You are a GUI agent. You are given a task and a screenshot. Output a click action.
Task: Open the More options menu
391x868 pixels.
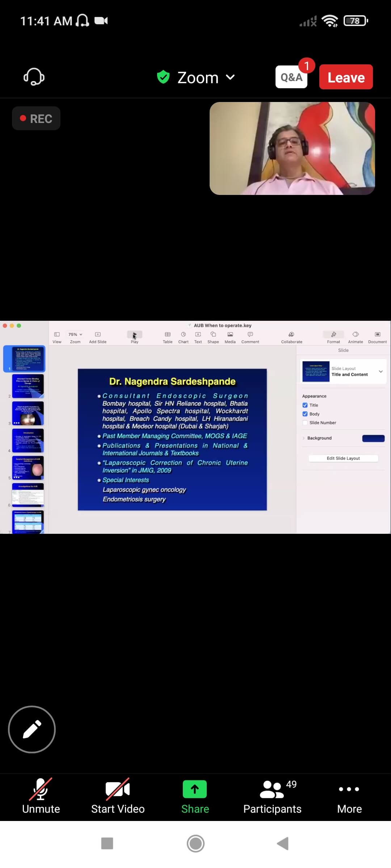click(x=349, y=796)
